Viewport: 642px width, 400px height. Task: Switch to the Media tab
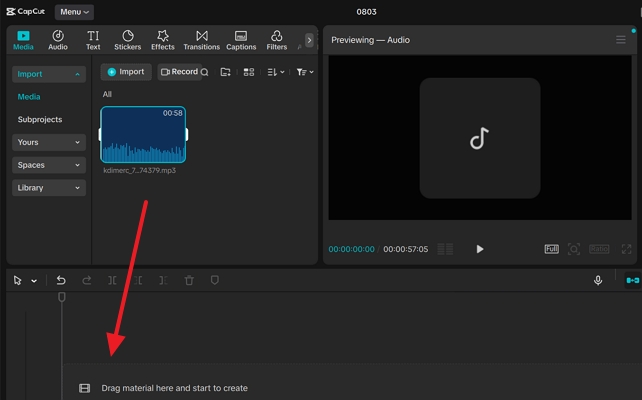(23, 40)
